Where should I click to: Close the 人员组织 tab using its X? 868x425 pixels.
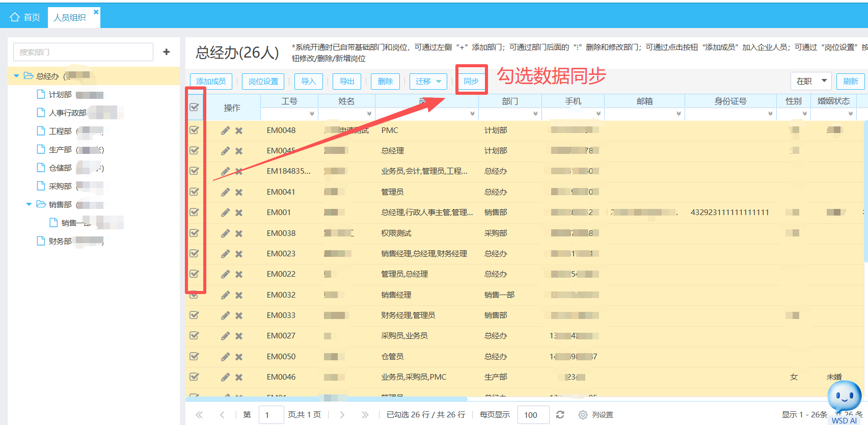point(96,12)
